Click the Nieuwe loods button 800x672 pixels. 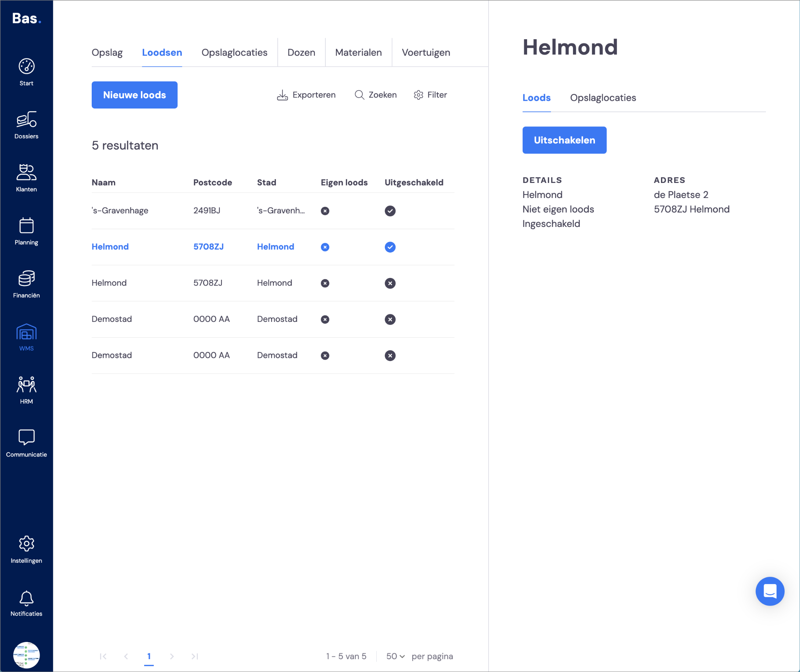coord(135,95)
